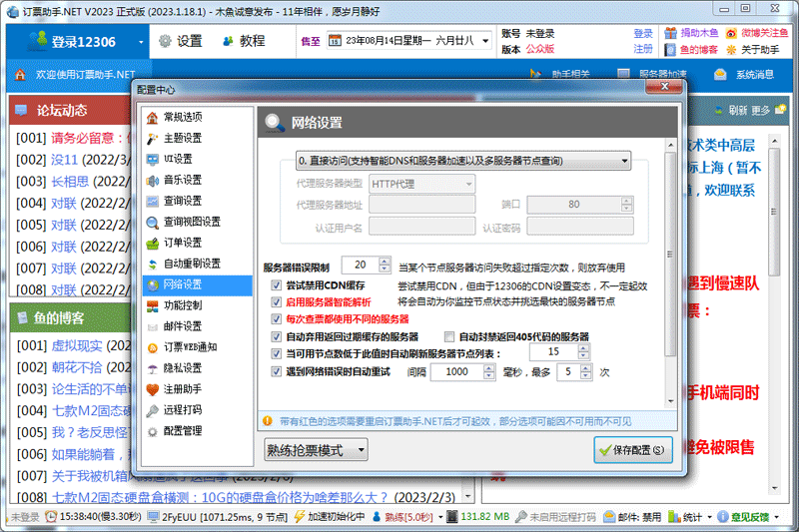Click the 意见反馈 info icon
The width and height of the screenshot is (799, 532).
(x=722, y=517)
